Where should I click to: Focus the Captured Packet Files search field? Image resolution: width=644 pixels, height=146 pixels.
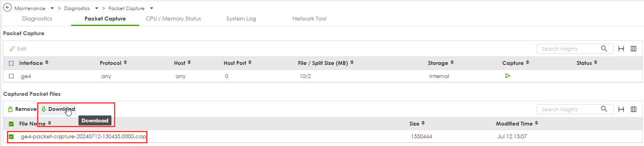tap(569, 109)
